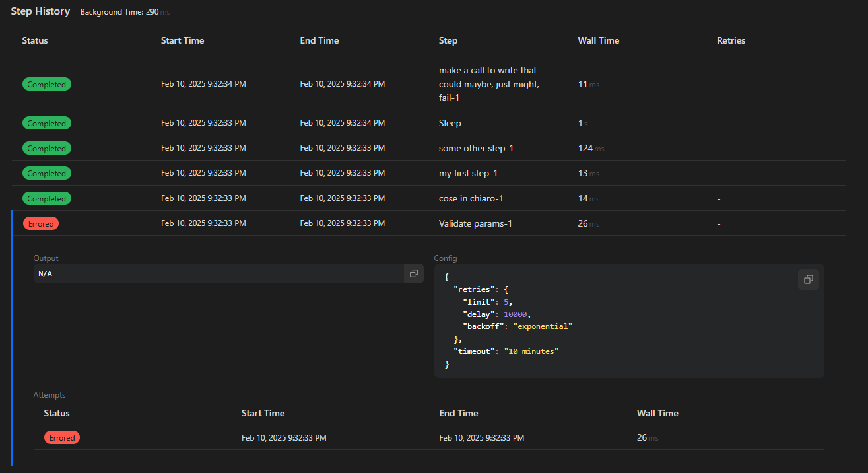Click the Completed badge in the Sleep row
The width and height of the screenshot is (868, 473).
point(46,124)
